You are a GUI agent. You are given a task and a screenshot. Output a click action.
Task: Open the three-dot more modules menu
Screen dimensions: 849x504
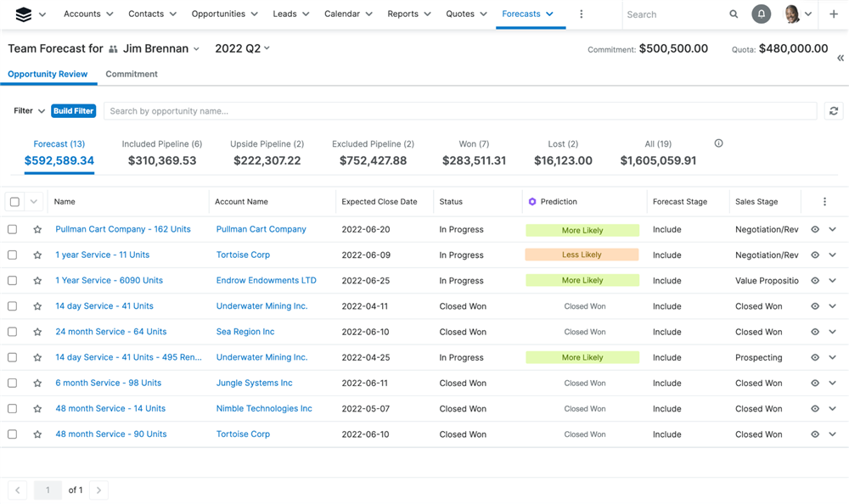coord(581,14)
